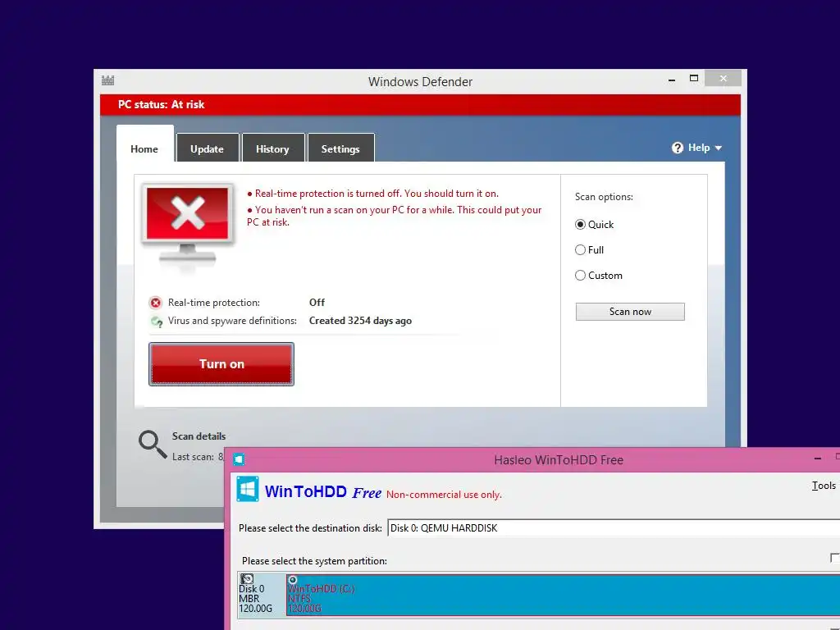The width and height of the screenshot is (840, 630).
Task: Click the 'PC status: At risk' banner text
Action: (162, 104)
